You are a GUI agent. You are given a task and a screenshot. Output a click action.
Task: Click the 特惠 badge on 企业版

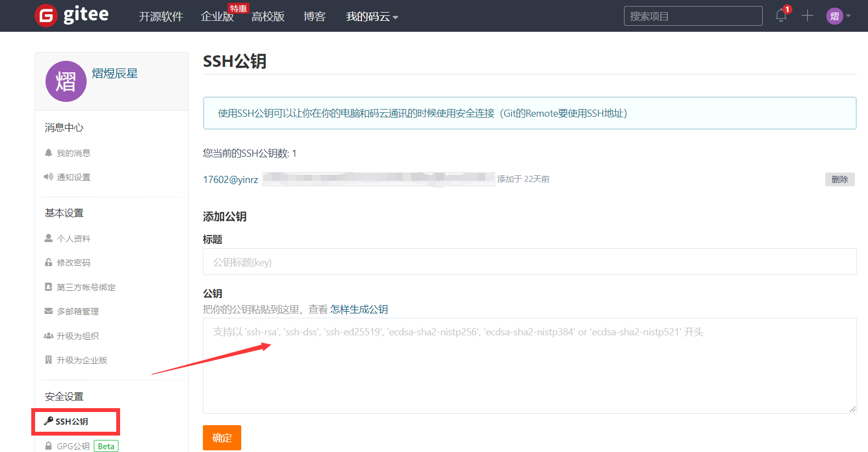tap(239, 9)
